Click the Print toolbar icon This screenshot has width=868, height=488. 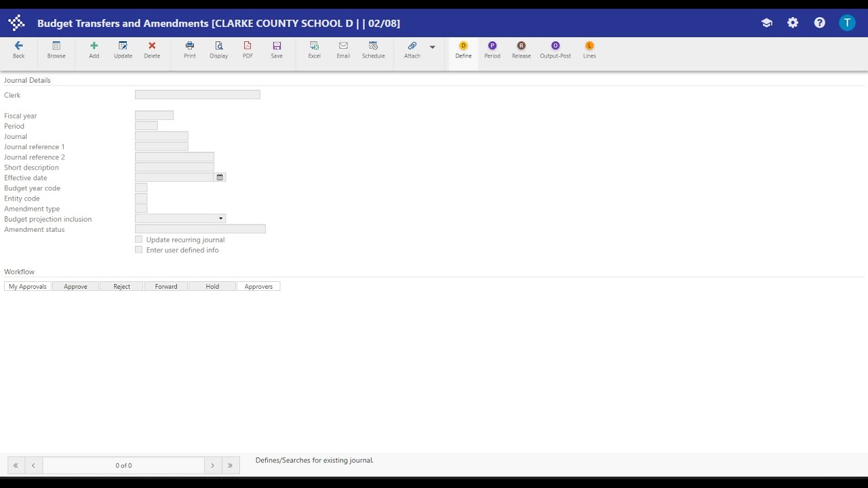[190, 46]
